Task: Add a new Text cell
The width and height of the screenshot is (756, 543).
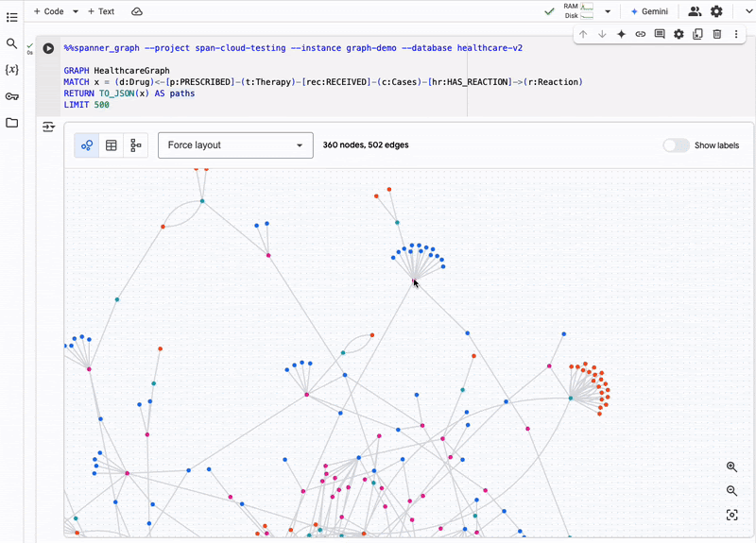Action: (101, 11)
